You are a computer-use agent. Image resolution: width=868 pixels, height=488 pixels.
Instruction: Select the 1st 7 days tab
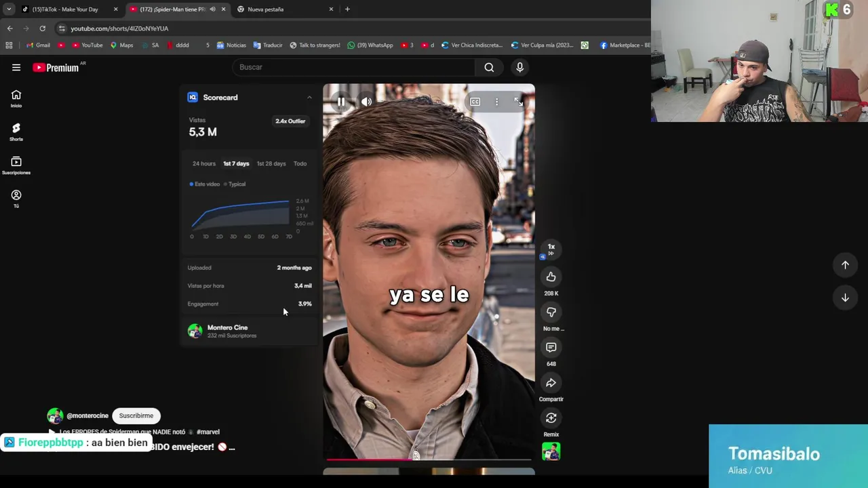pyautogui.click(x=236, y=163)
